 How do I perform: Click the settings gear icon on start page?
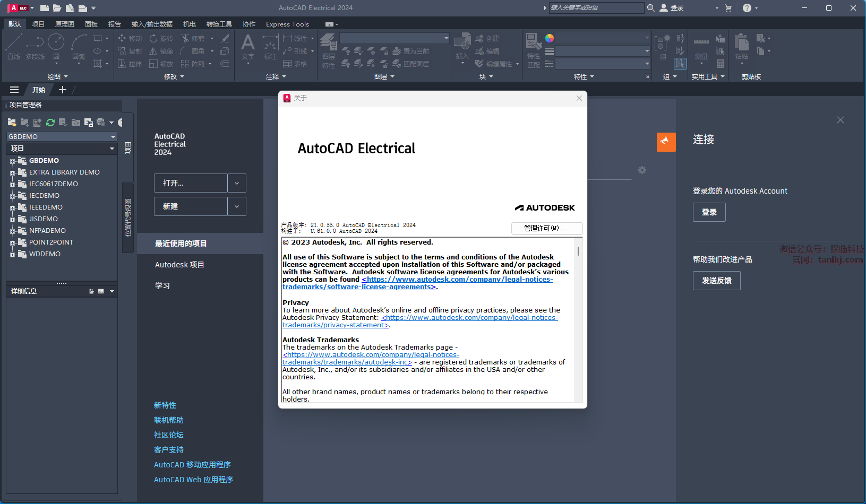[642, 170]
